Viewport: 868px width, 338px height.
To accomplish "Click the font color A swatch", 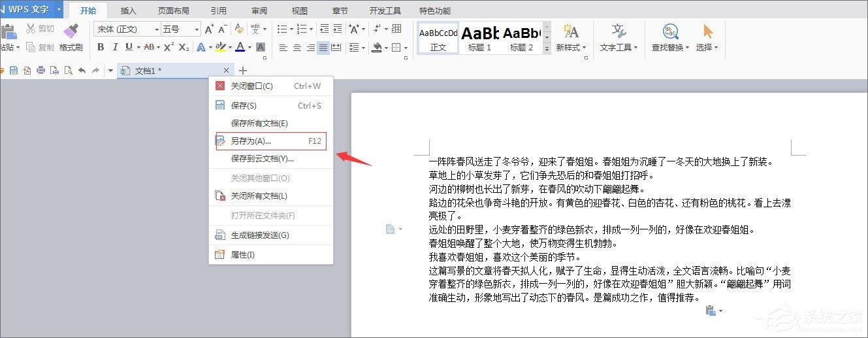I will coord(240,47).
